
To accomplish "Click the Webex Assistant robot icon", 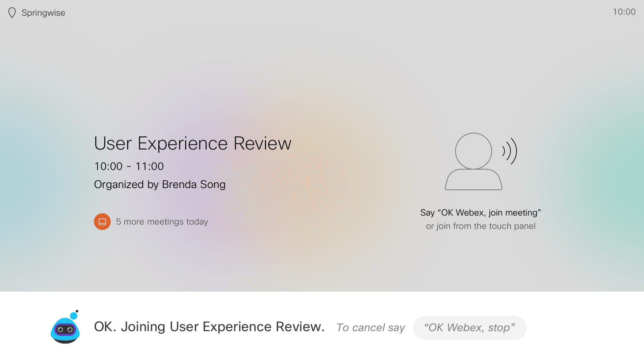I will pos(65,327).
